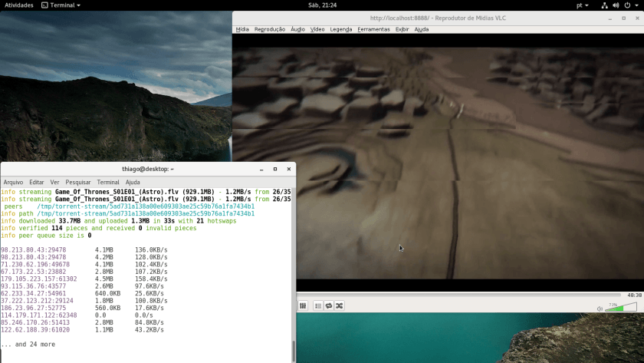Expand the system menu arrow
Screen dimensions: 644x363
pyautogui.click(x=638, y=5)
